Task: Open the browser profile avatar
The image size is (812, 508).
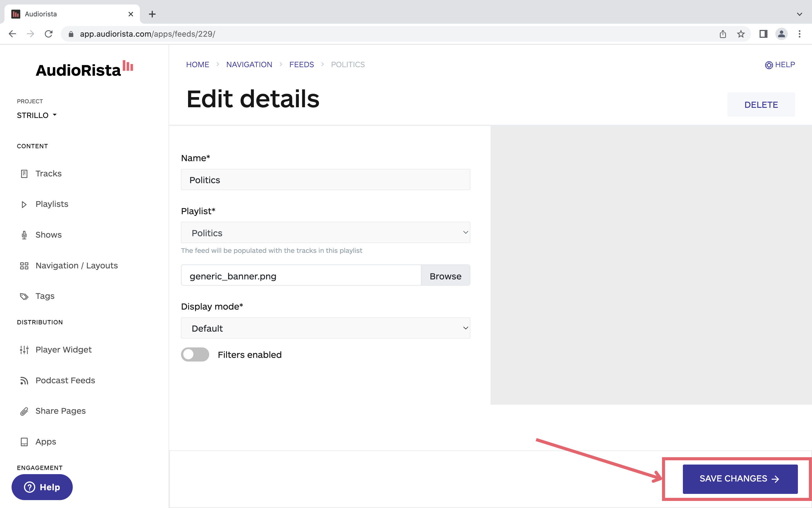Action: point(782,34)
